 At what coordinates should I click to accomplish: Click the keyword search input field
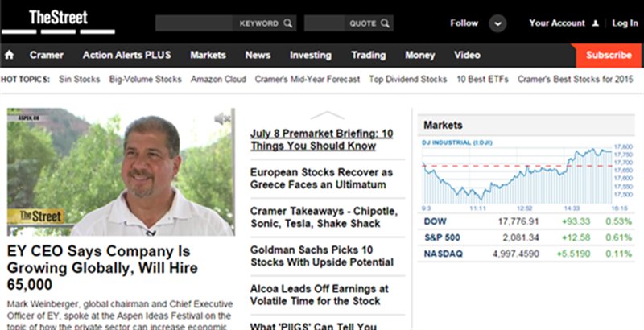point(194,23)
